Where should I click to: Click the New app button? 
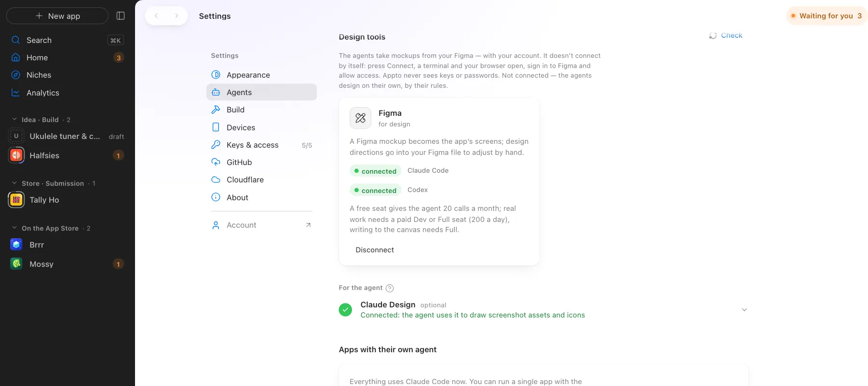coord(57,16)
